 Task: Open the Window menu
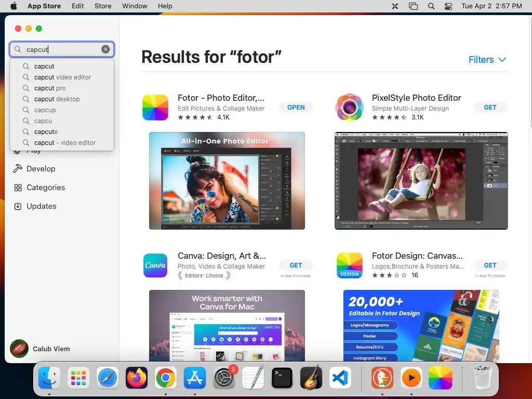tap(135, 6)
